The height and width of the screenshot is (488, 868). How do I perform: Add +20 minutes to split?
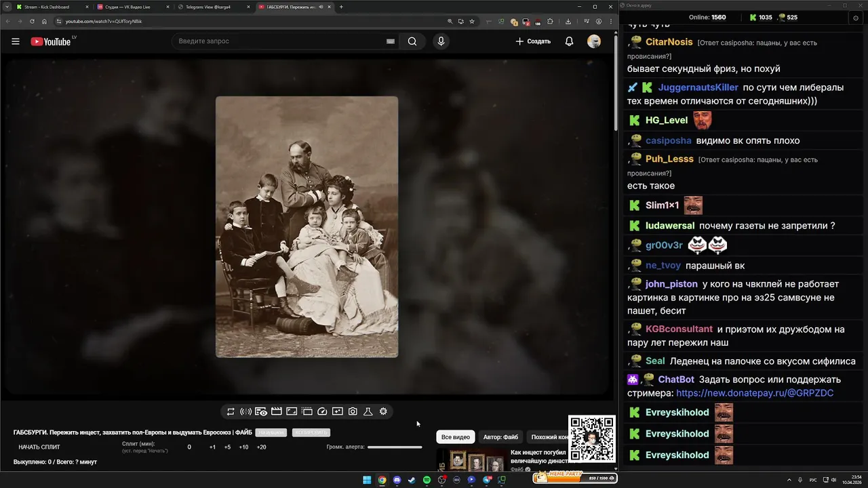click(261, 447)
